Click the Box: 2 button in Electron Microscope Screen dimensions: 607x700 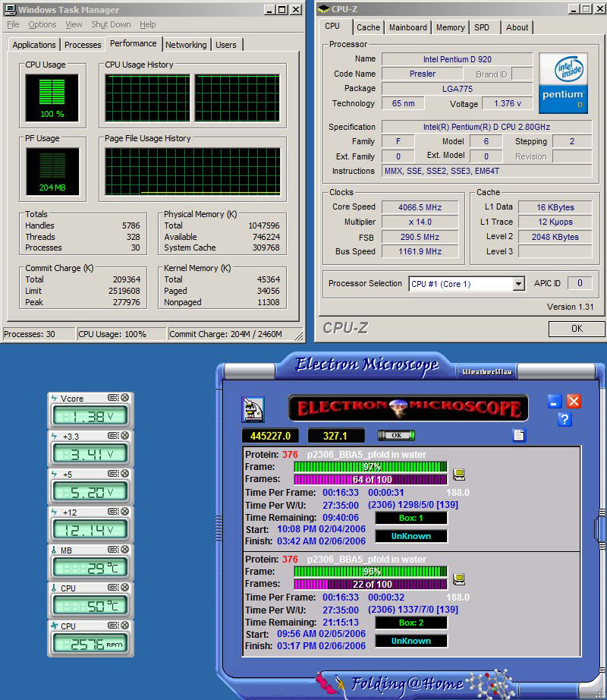point(410,623)
